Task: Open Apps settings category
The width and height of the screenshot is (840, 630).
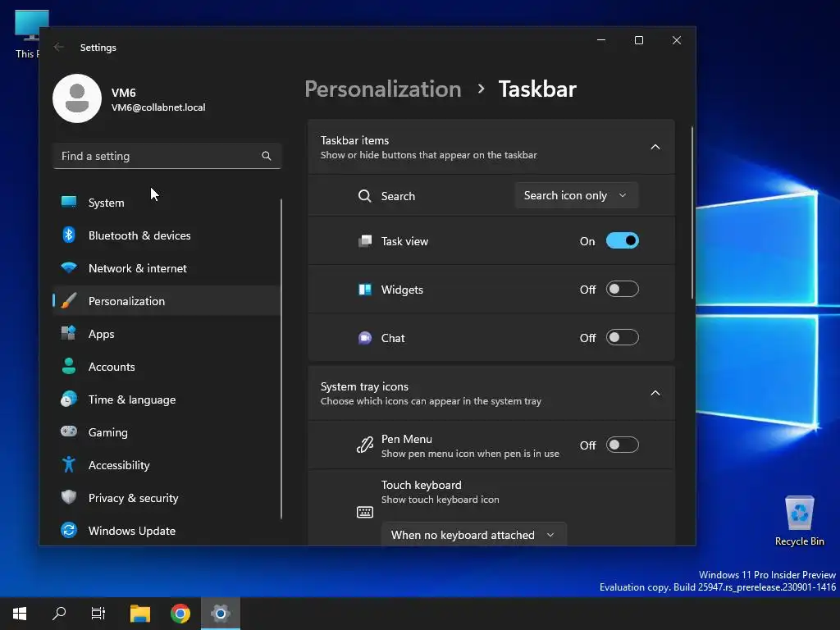Action: click(x=166, y=334)
